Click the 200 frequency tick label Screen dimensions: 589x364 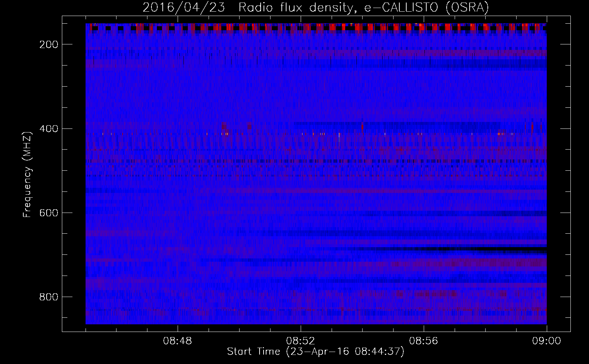coord(49,44)
